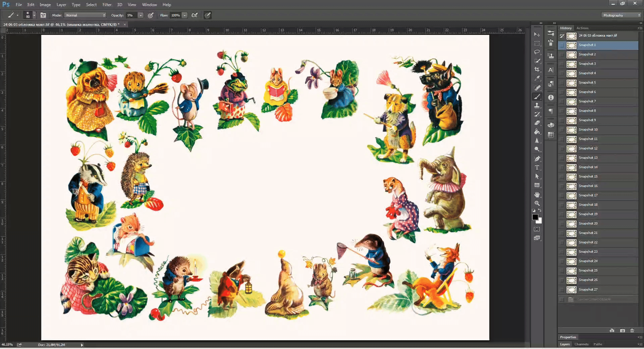Select the Hand tool
The image size is (644, 349).
coord(537,195)
